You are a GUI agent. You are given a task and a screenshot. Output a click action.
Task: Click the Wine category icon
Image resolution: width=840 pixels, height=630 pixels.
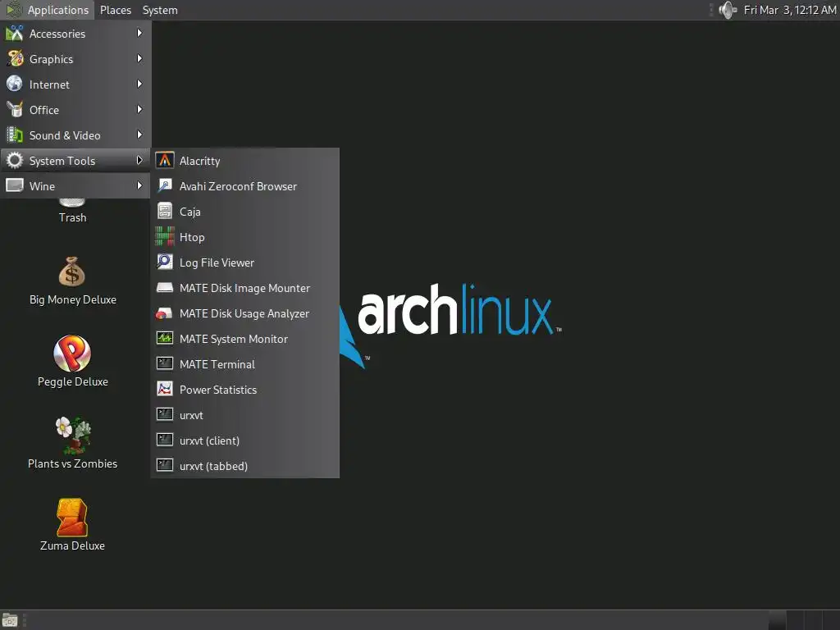[x=15, y=185]
